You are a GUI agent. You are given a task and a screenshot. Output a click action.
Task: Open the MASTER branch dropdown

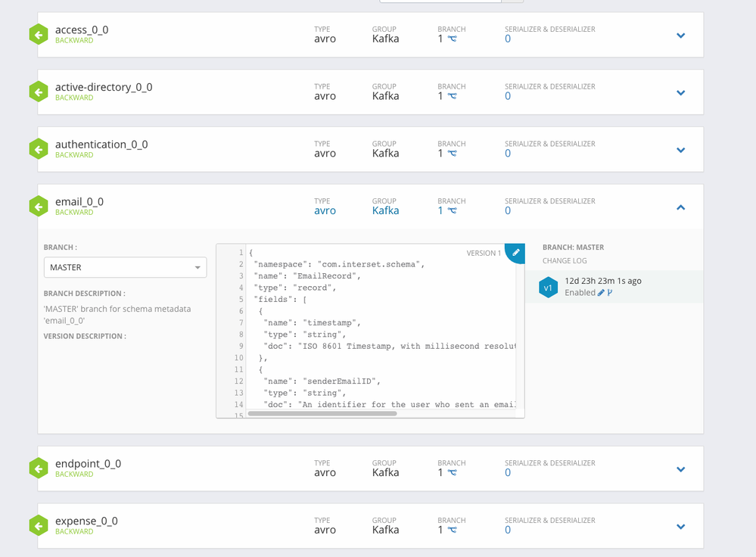click(126, 268)
